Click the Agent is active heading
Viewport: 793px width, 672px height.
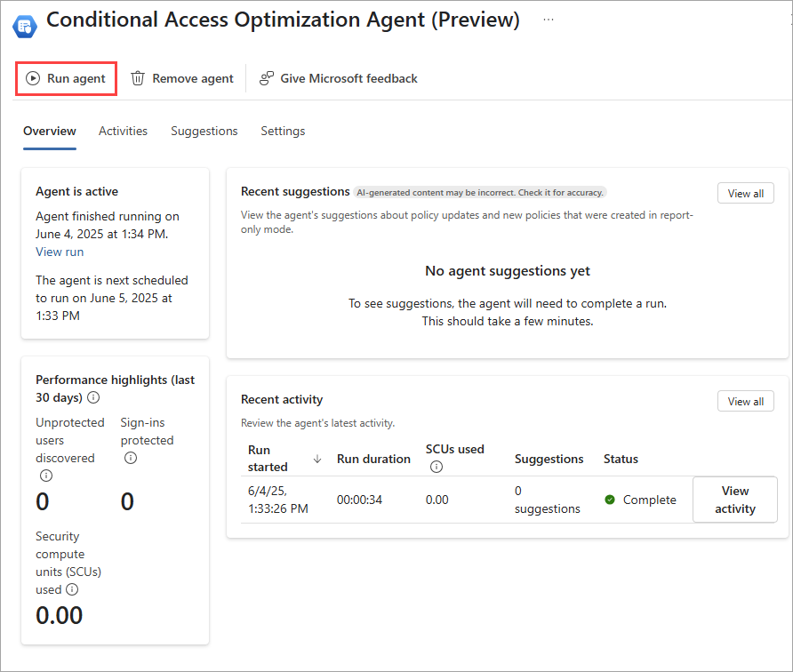point(76,192)
